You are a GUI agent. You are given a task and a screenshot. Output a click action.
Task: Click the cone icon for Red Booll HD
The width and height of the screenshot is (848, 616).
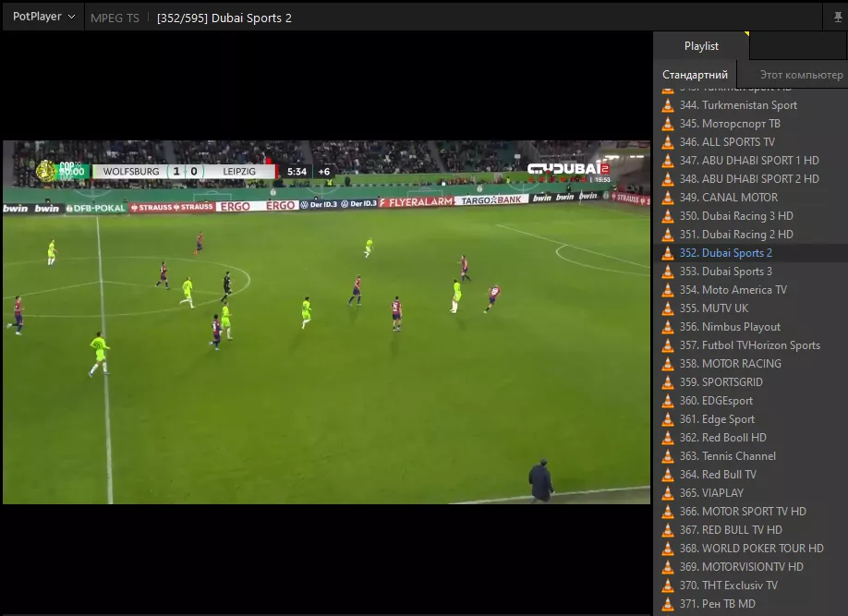pos(668,438)
